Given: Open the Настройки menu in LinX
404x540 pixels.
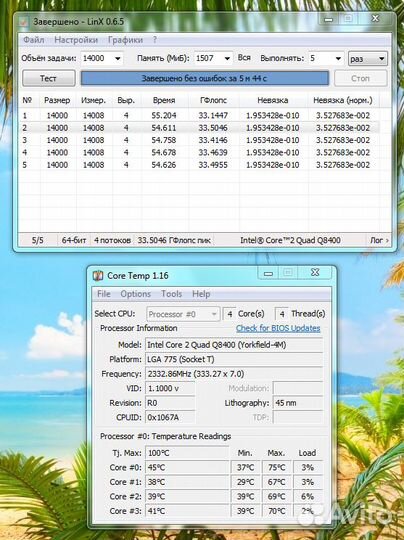Looking at the screenshot, I should coord(76,40).
